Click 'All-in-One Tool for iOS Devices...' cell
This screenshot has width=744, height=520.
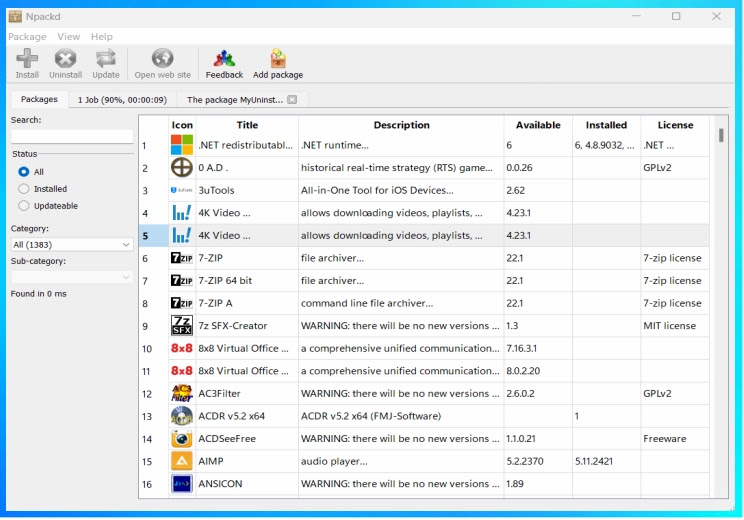(401, 190)
